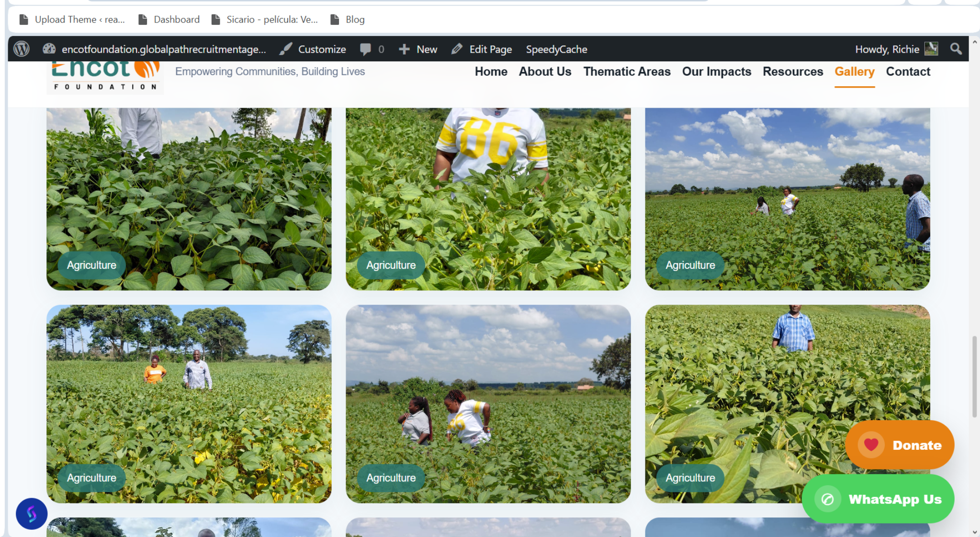Open the Thematic Areas menu
The height and width of the screenshot is (537, 980).
pos(627,71)
